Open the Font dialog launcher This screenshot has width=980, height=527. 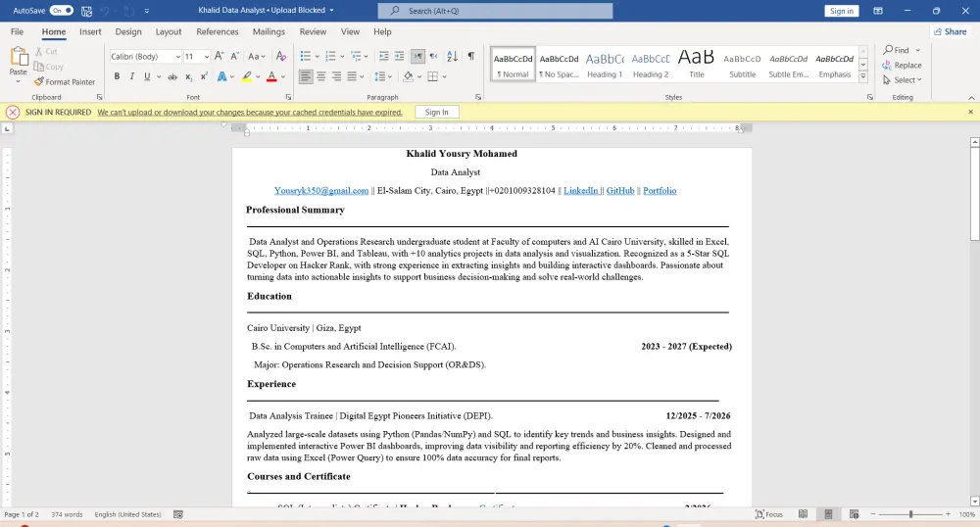click(288, 97)
